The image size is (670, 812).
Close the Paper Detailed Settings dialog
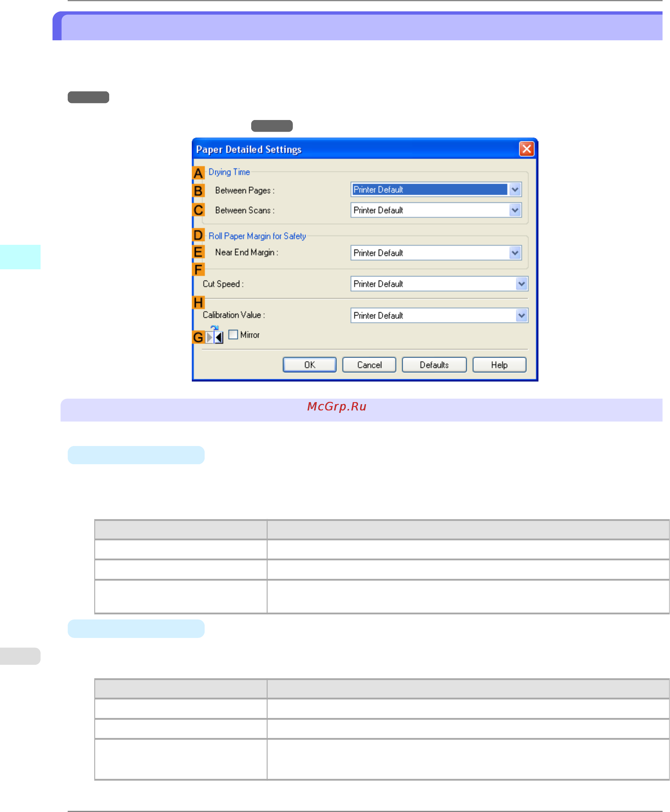527,149
